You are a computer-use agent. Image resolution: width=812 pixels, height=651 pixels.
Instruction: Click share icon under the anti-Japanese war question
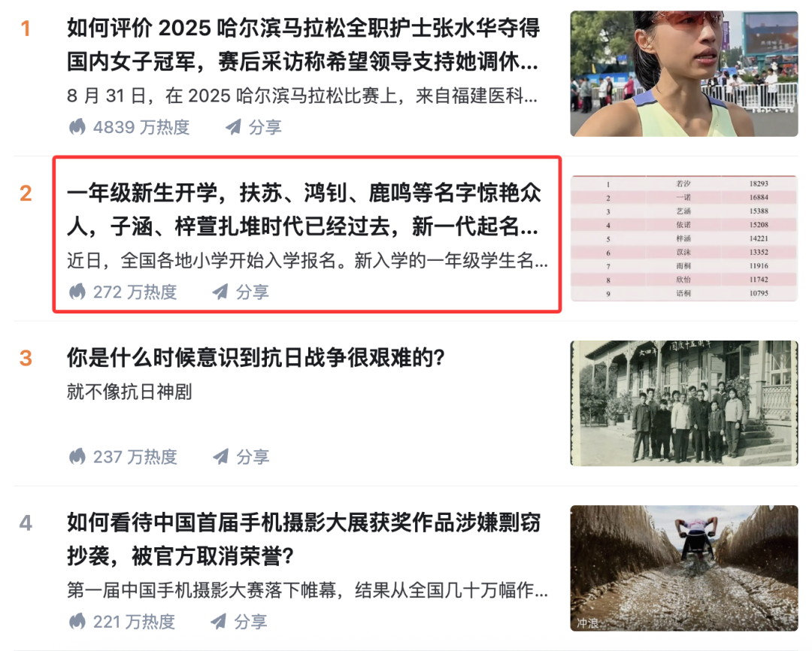pos(221,457)
